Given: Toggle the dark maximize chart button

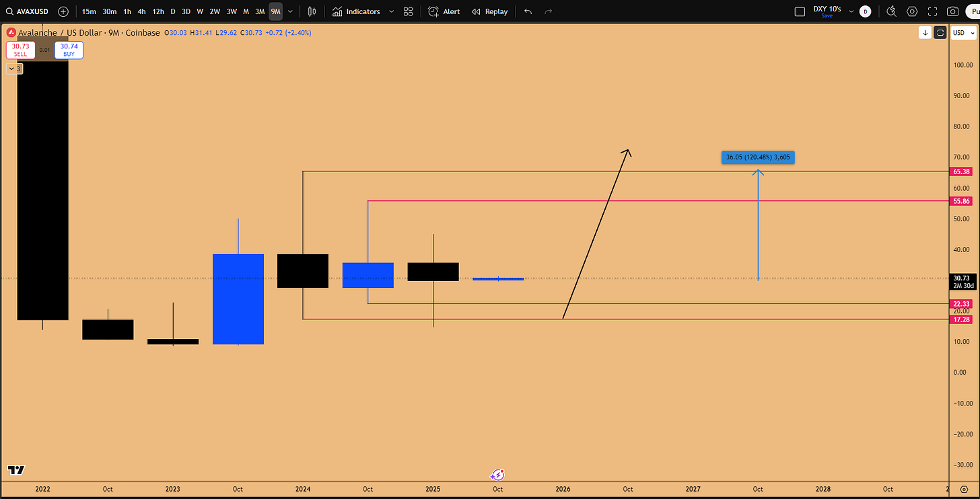Looking at the screenshot, I should [940, 32].
